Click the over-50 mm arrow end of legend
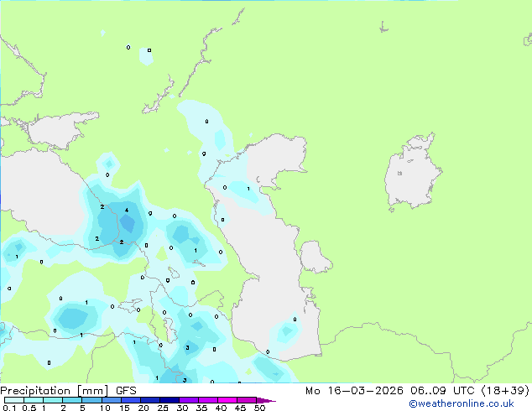Screen dimensions: 532x411 click(x=266, y=400)
